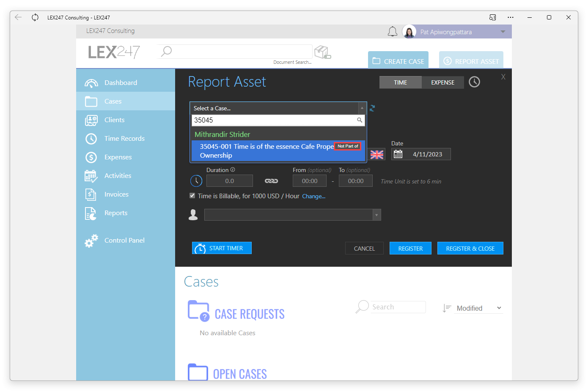Click the REGISTER & CLOSE button

point(470,248)
